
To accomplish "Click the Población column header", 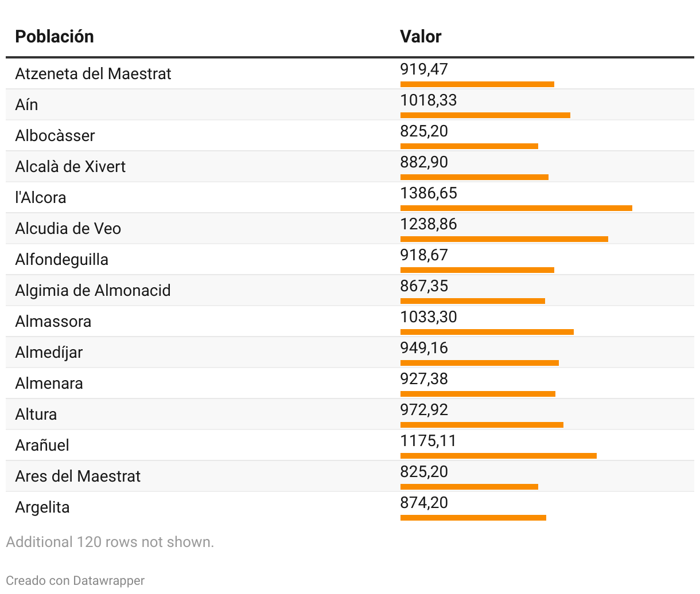I will tap(55, 37).
